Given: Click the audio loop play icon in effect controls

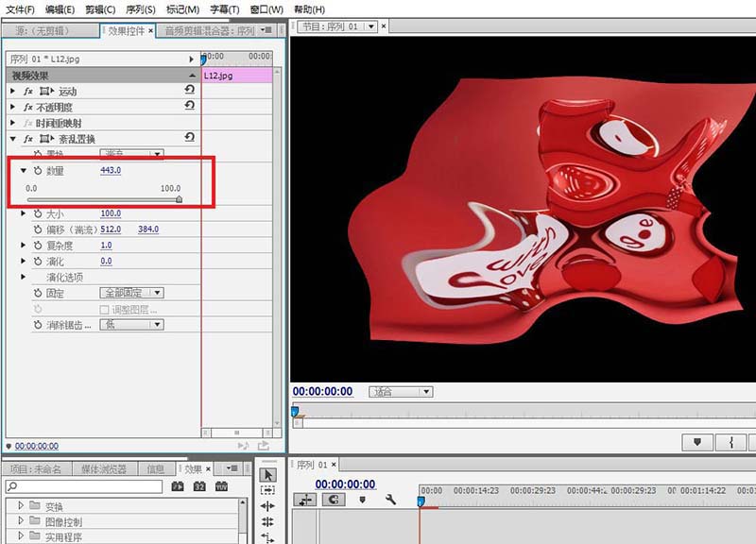Looking at the screenshot, I should [x=244, y=446].
